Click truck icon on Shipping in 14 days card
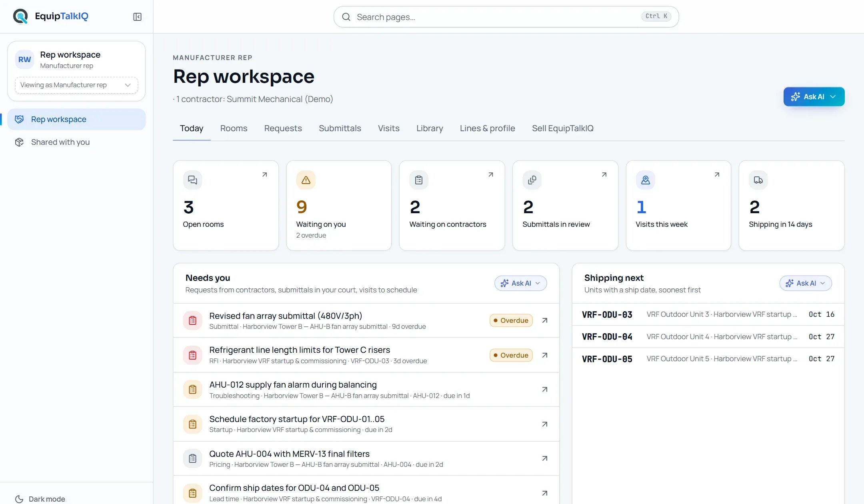 pos(758,180)
